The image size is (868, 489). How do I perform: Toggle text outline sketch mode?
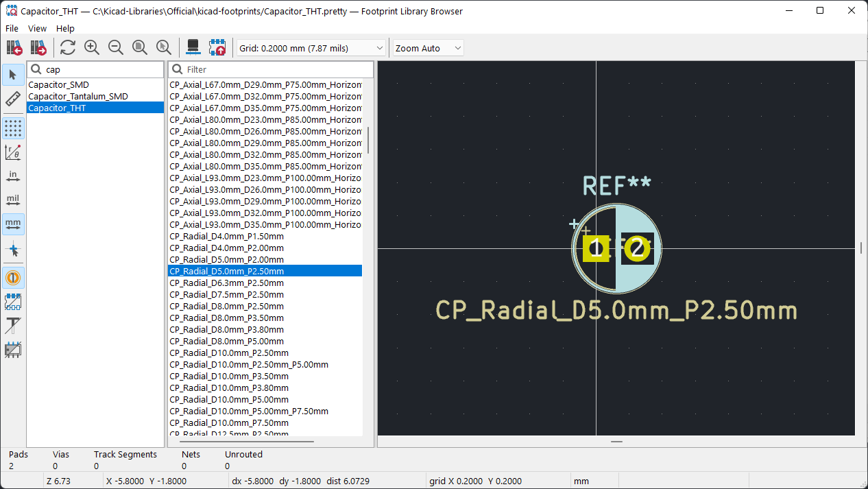(13, 326)
